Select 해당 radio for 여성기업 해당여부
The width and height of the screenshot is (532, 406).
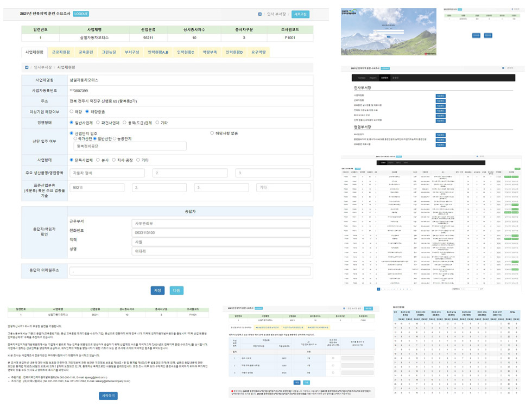72,111
